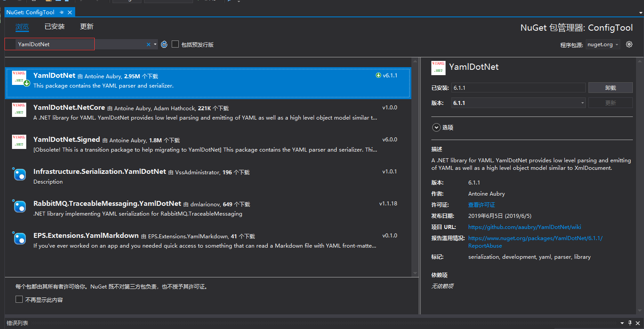
Task: Open the 查看许可证 license link
Action: point(481,205)
